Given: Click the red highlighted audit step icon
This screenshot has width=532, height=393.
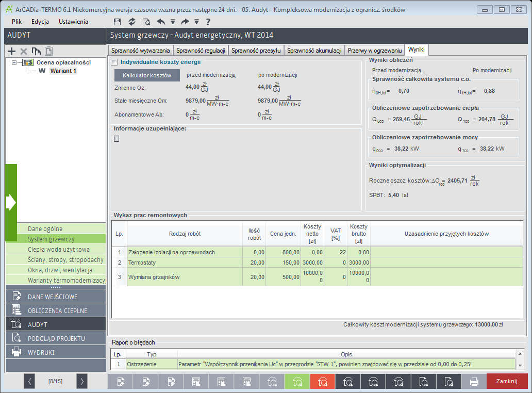Looking at the screenshot, I should [322, 382].
